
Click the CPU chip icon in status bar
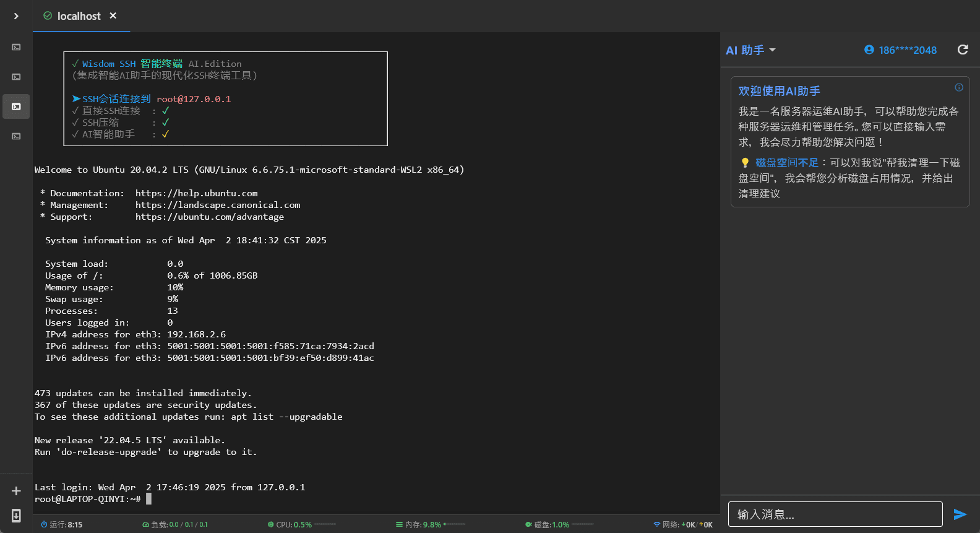tap(271, 524)
